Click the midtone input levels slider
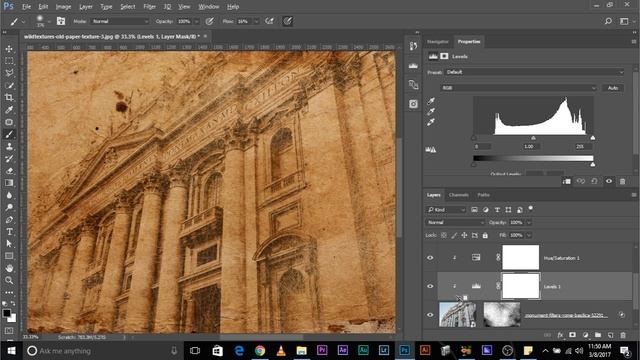 tap(533, 138)
